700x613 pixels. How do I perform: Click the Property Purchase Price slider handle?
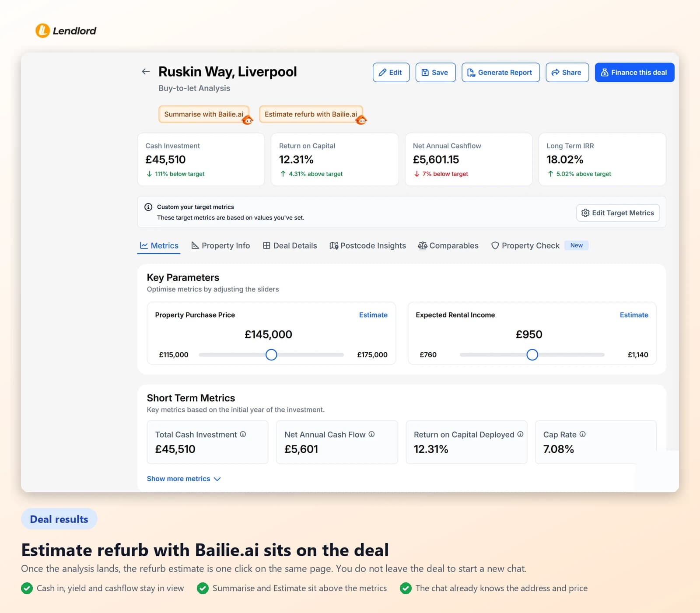(x=271, y=354)
